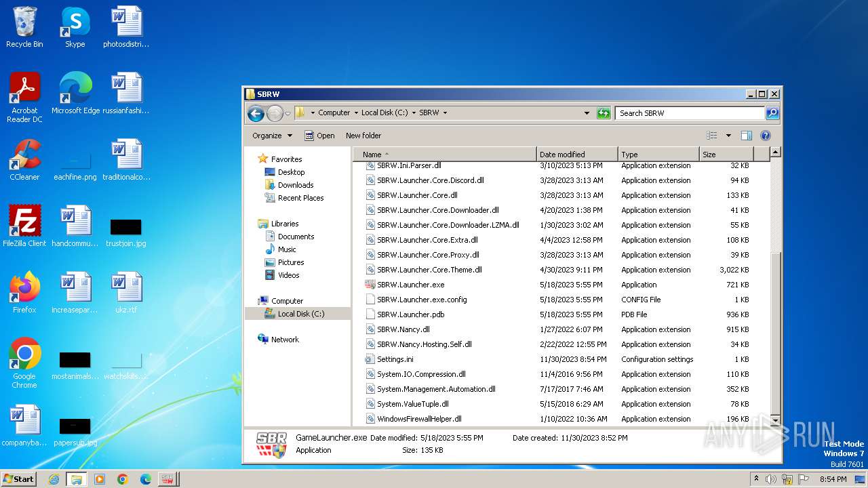
Task: Launch Google Chrome desktop shortcut
Action: tap(24, 363)
